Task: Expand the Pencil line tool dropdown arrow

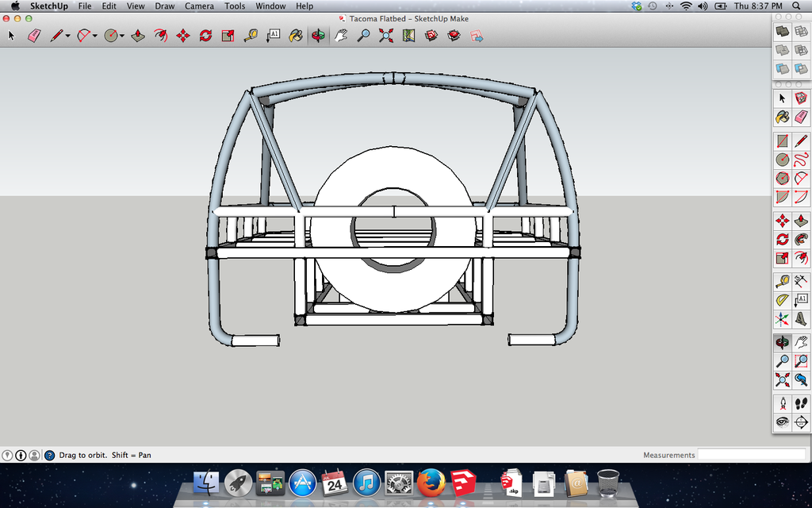Action: tap(68, 37)
